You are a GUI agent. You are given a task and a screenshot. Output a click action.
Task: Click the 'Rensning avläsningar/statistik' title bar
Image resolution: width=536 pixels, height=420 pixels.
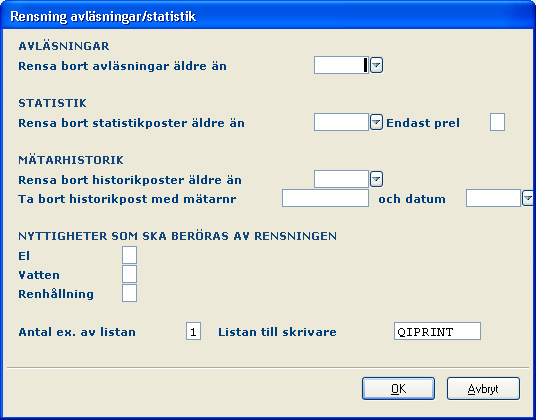[268, 16]
